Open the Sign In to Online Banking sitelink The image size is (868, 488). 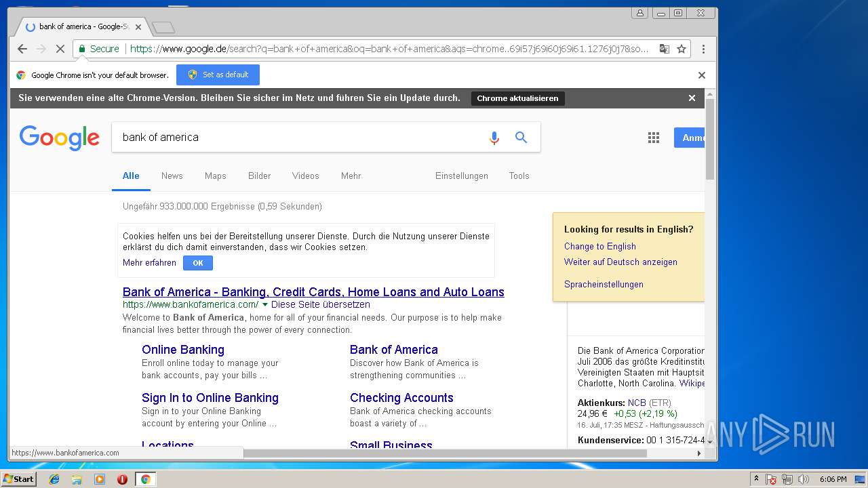click(210, 398)
